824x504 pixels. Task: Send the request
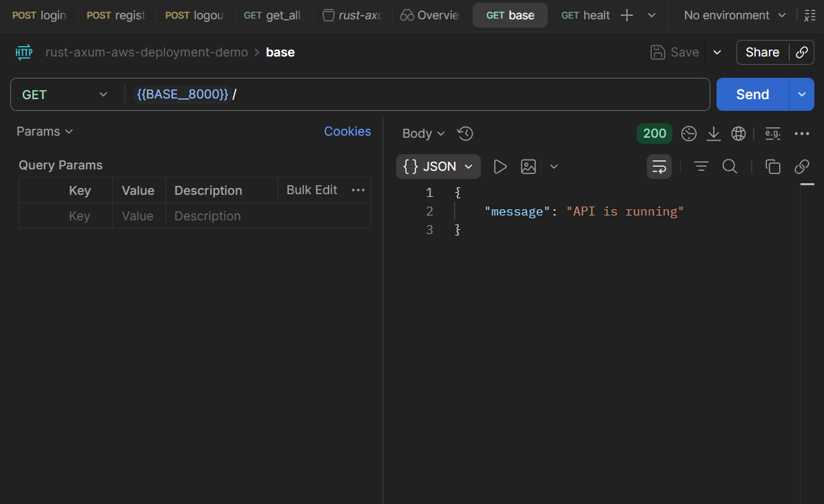(752, 94)
